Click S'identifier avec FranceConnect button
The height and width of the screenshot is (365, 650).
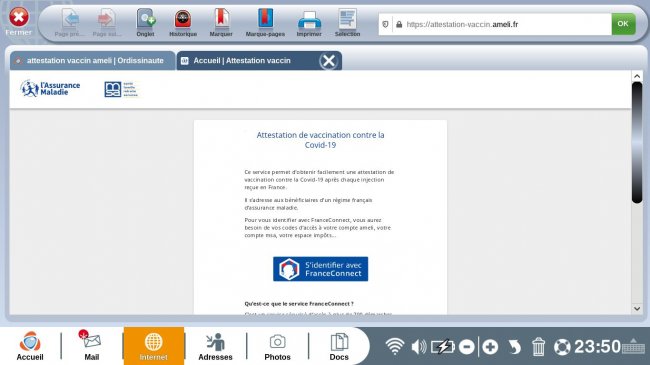tap(320, 269)
